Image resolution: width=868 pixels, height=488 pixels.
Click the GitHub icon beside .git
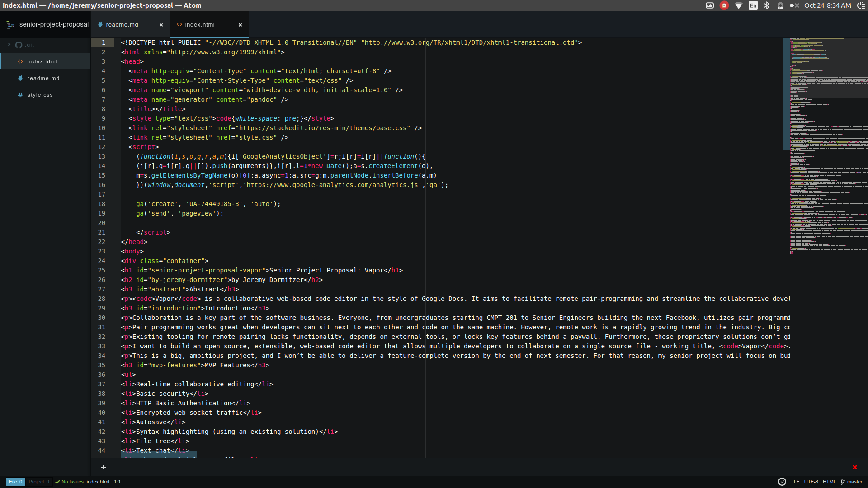tap(19, 45)
